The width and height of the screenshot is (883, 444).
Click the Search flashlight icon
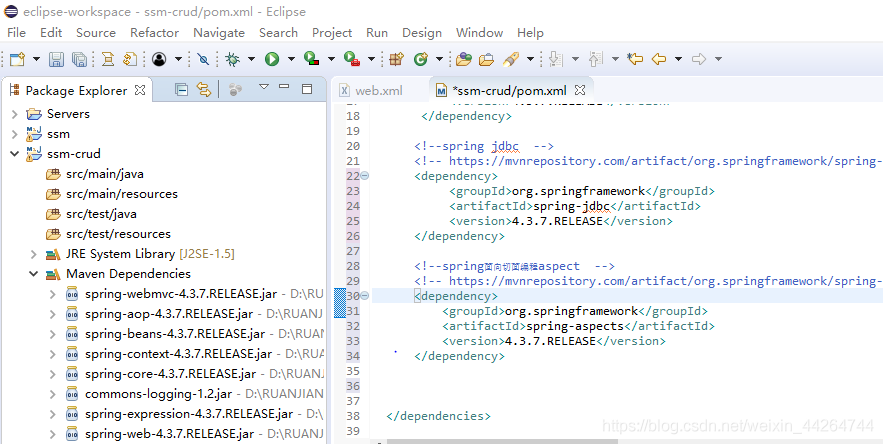click(x=510, y=59)
